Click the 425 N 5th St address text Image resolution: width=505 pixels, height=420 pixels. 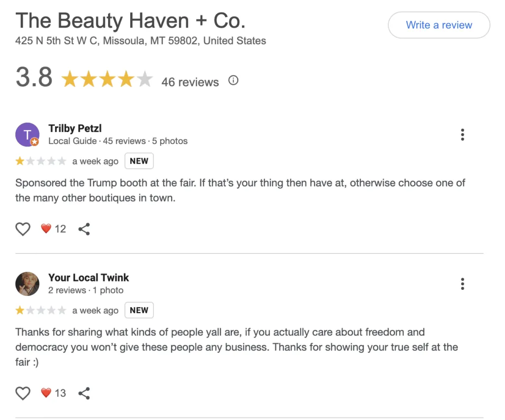click(141, 41)
